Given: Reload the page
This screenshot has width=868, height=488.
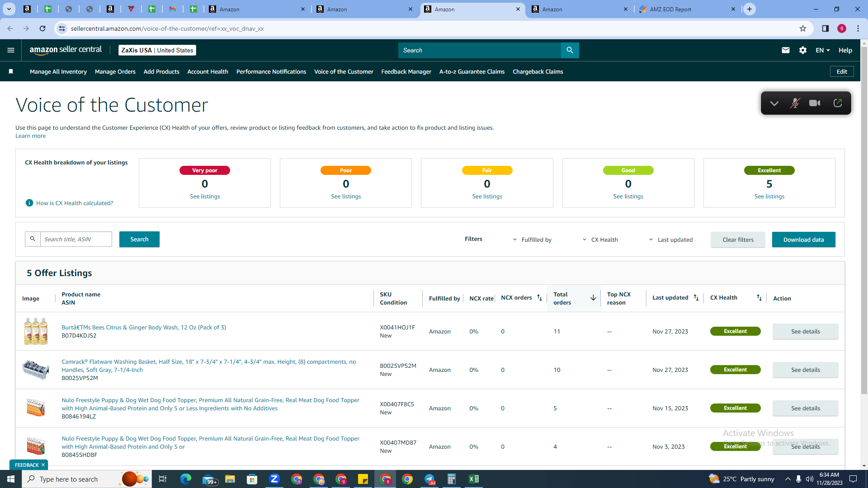Looking at the screenshot, I should [42, 28].
